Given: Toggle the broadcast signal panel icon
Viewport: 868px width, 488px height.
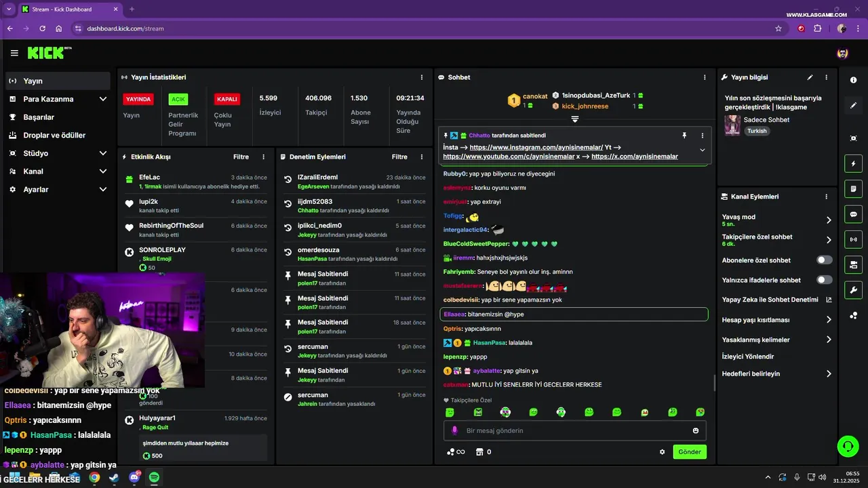Looking at the screenshot, I should [x=853, y=239].
